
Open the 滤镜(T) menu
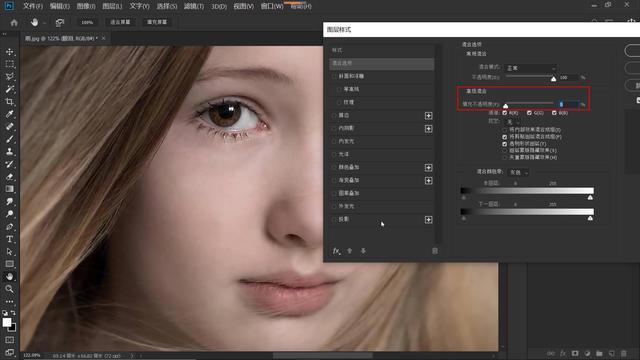click(x=193, y=6)
